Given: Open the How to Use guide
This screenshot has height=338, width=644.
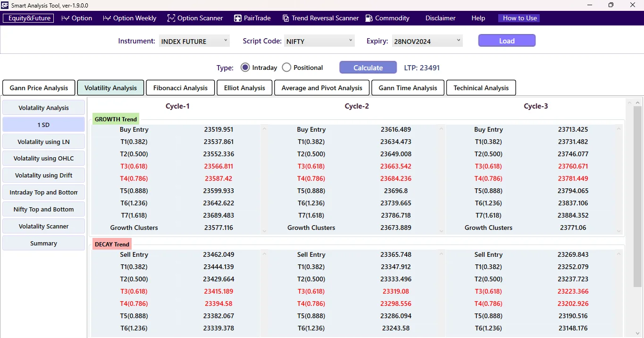Looking at the screenshot, I should point(519,18).
